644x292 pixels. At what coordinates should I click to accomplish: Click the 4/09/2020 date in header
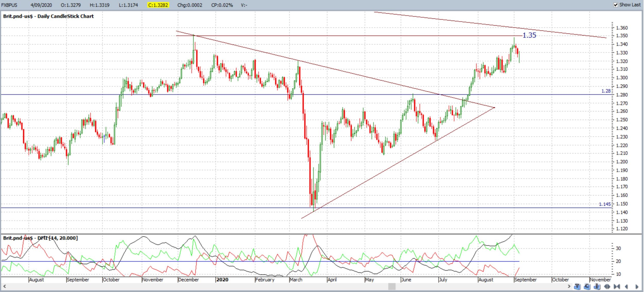click(x=41, y=5)
